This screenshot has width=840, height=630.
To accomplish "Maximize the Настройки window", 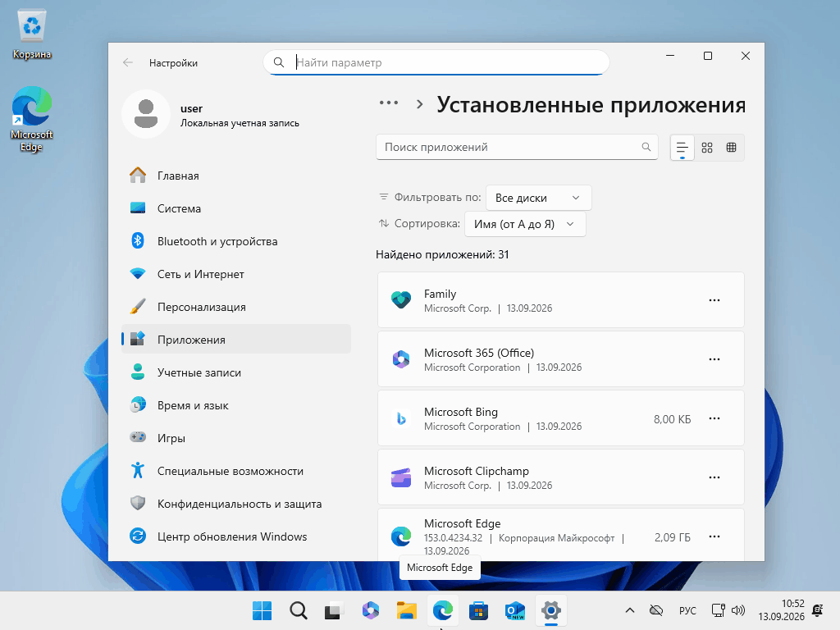I will pyautogui.click(x=708, y=56).
